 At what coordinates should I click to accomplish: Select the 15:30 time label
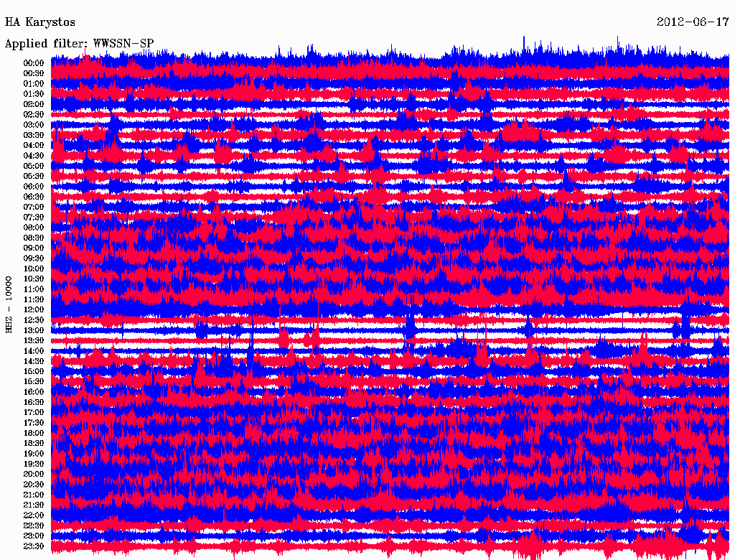(x=34, y=382)
